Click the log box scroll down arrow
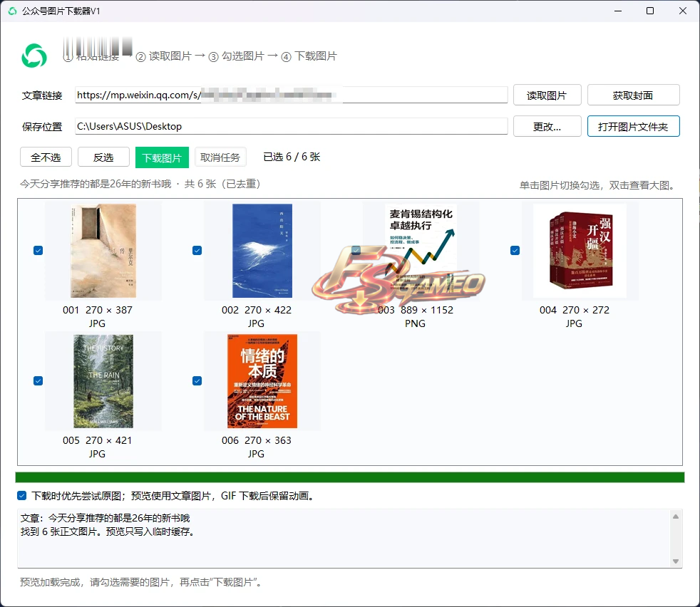The height and width of the screenshot is (607, 700). 676,561
